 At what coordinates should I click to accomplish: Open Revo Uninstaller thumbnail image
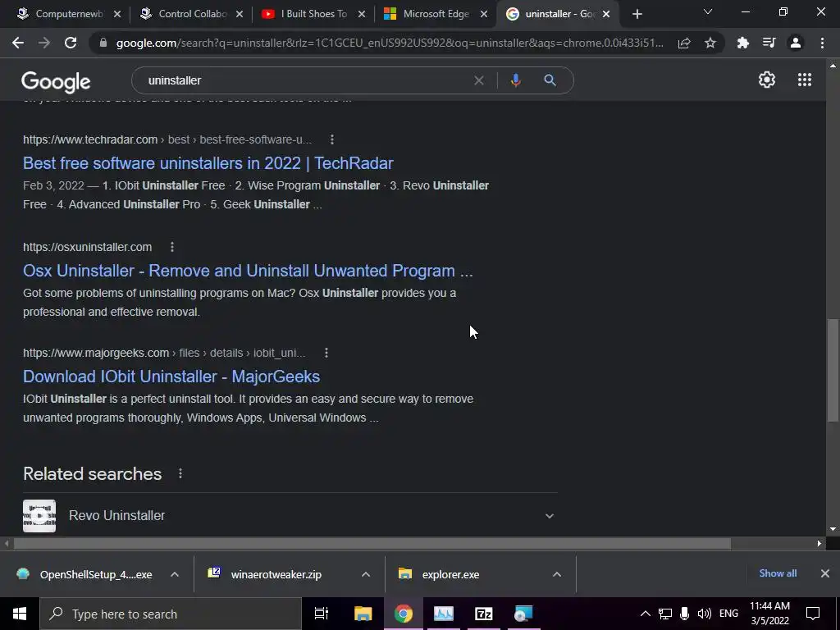[39, 516]
